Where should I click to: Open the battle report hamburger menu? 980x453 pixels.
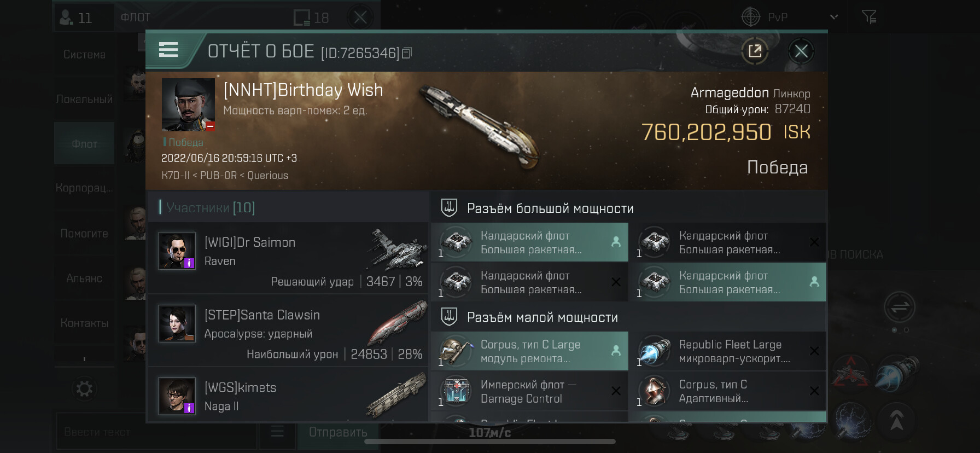coord(168,50)
